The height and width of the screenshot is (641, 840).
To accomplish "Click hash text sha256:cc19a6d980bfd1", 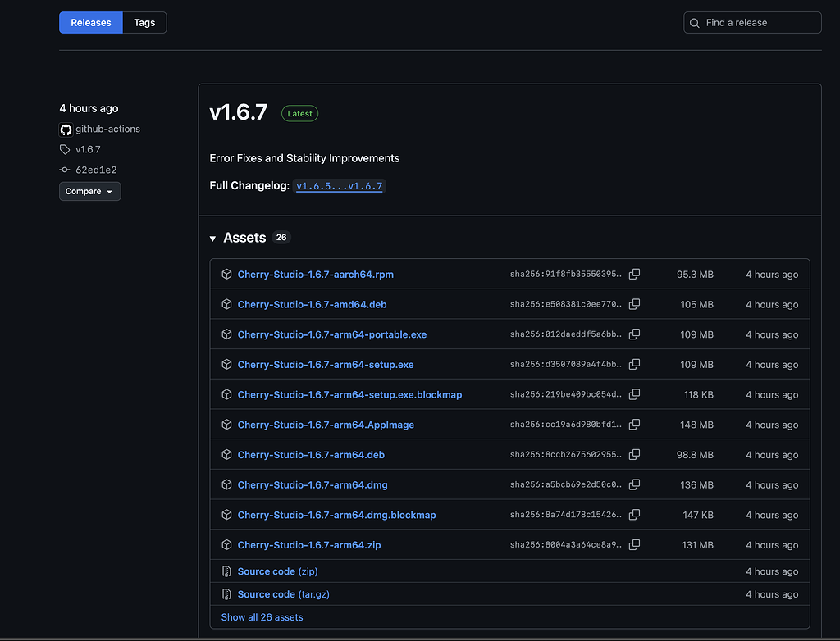I will pos(566,424).
